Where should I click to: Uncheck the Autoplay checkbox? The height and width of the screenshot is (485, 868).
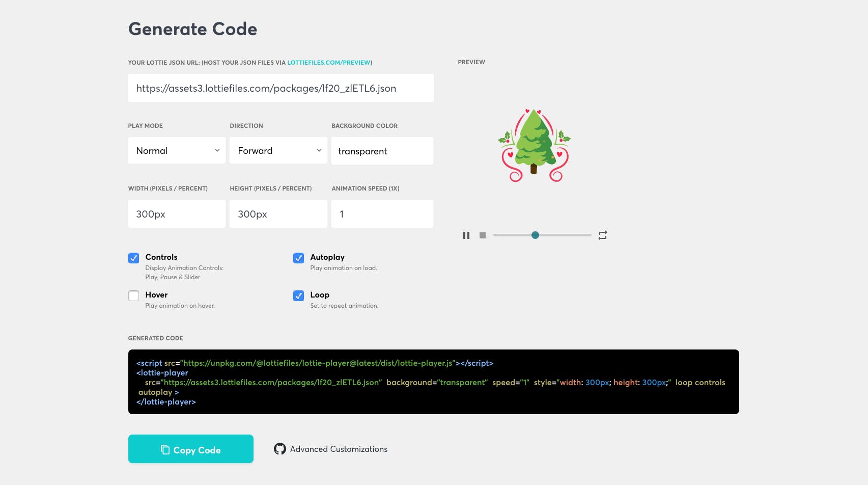[x=299, y=258]
